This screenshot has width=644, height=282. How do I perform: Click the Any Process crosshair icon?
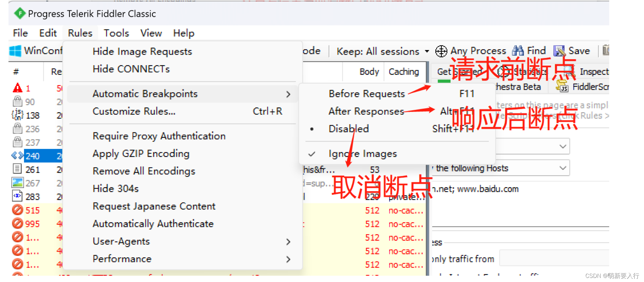point(441,51)
